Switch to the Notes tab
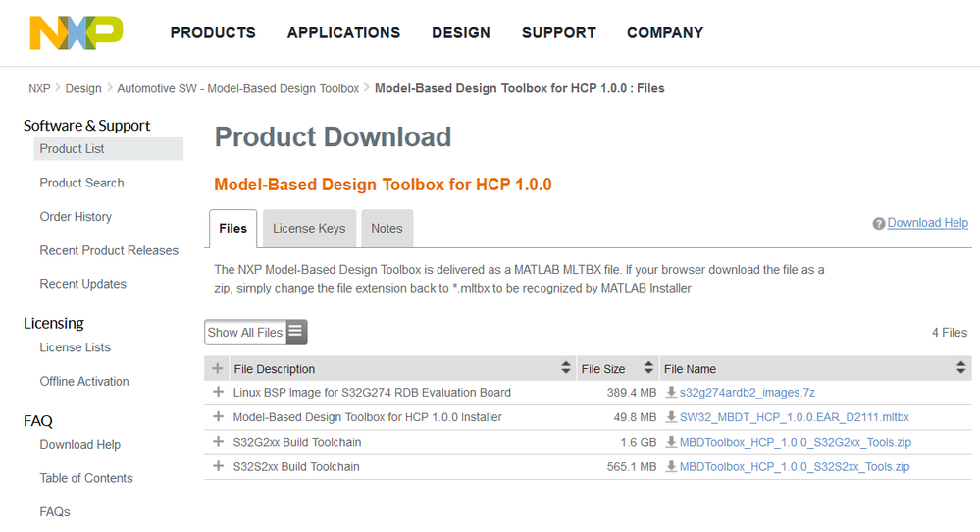The height and width of the screenshot is (532, 980). point(387,228)
